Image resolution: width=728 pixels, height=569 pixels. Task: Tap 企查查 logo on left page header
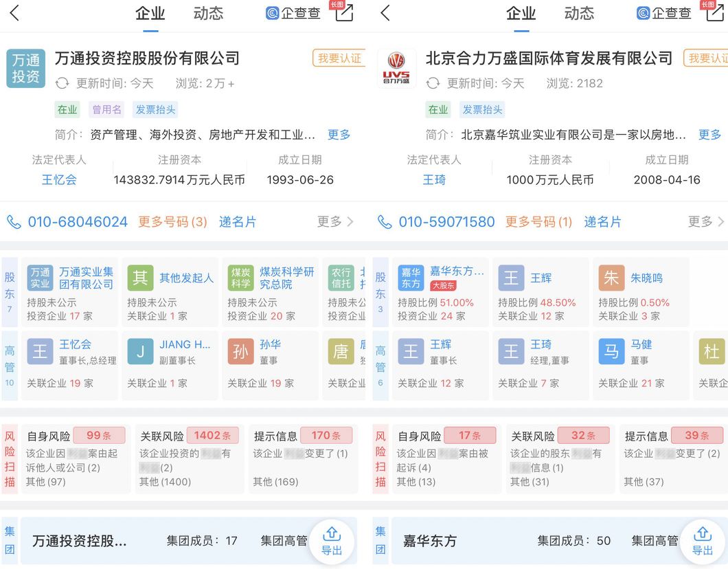[x=293, y=13]
